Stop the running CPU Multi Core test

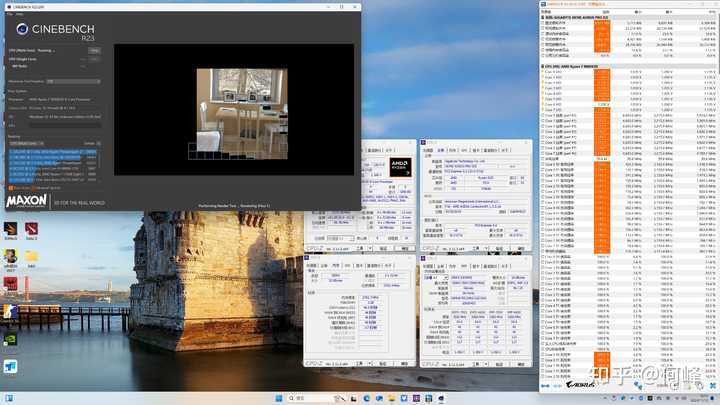(95, 51)
